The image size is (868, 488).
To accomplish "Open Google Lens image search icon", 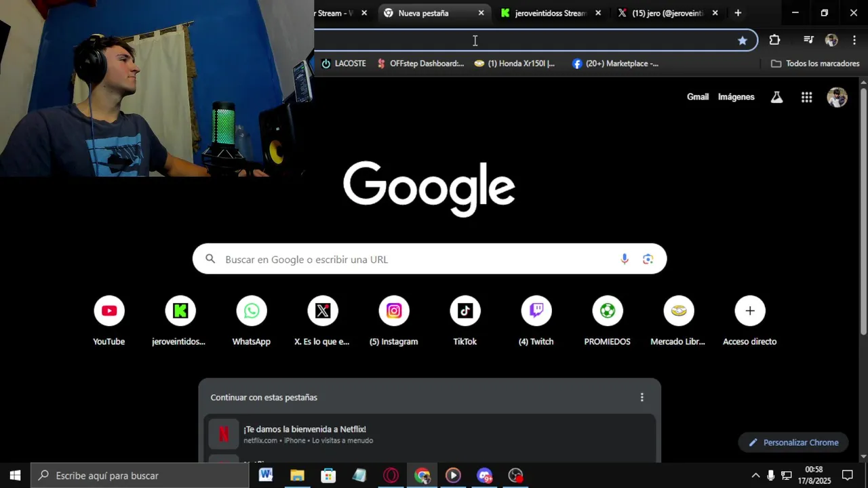I will coord(648,259).
